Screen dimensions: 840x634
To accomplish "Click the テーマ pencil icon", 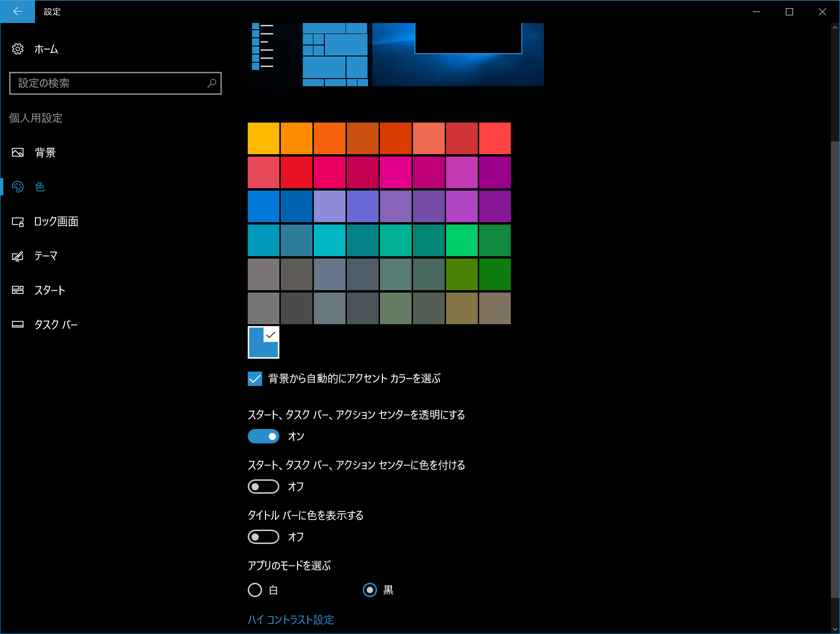I will click(x=18, y=256).
